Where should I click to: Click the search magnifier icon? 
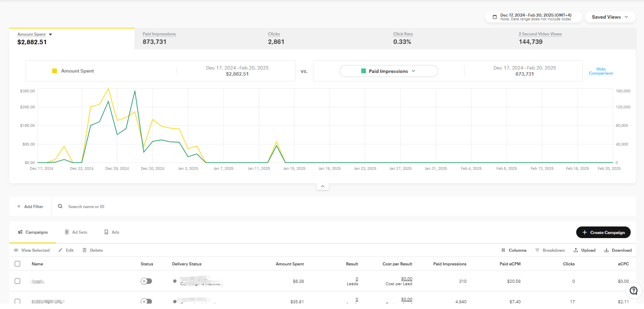point(60,206)
